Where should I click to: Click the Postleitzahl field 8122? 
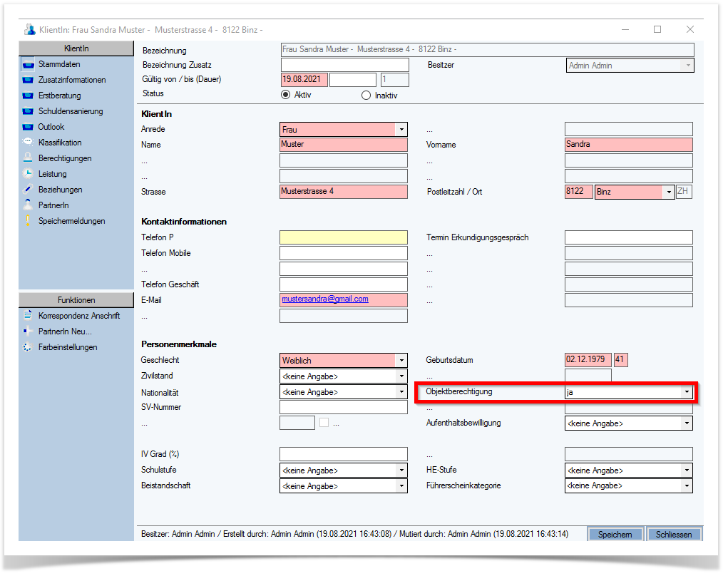point(579,192)
